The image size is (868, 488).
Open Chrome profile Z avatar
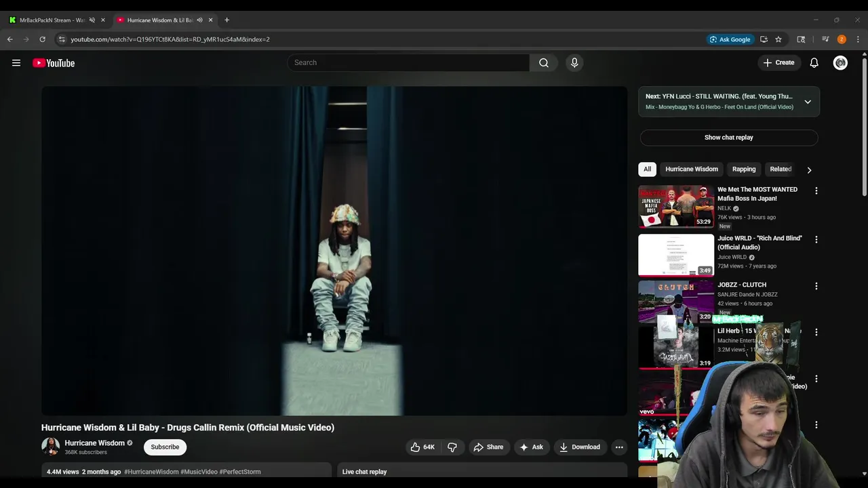[x=842, y=39]
